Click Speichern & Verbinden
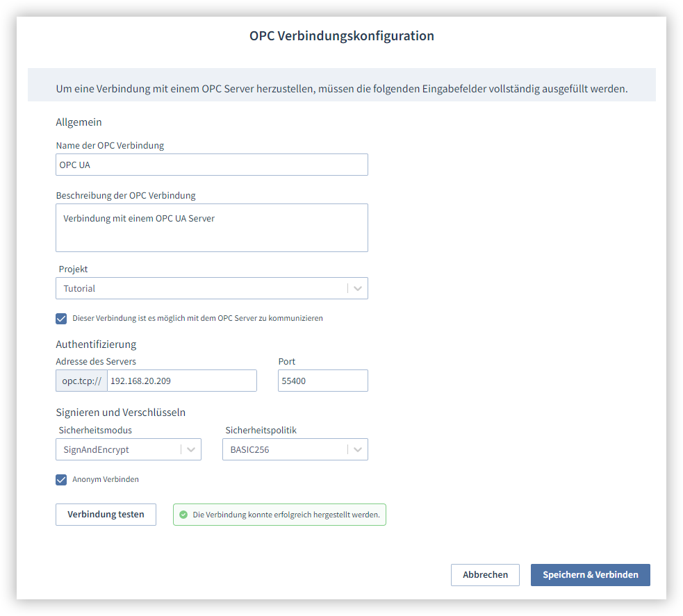Image resolution: width=683 pixels, height=616 pixels. [590, 574]
